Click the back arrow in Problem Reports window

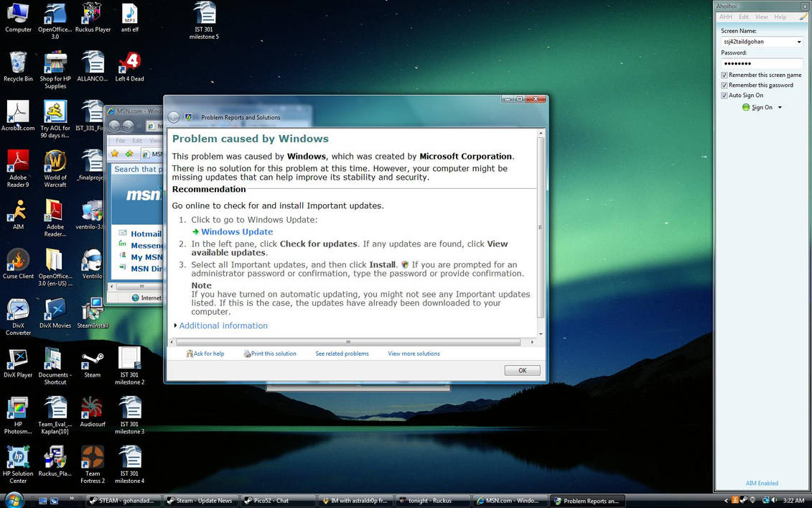[x=174, y=117]
